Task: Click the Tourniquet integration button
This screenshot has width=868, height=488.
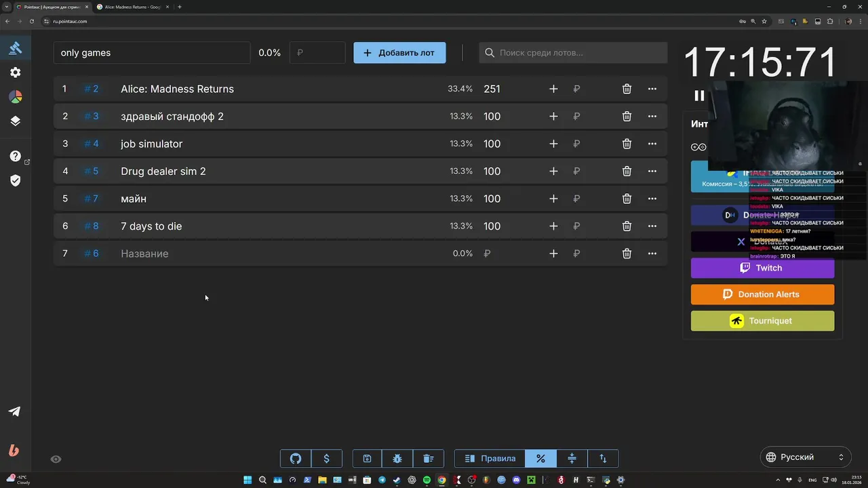Action: pos(762,321)
